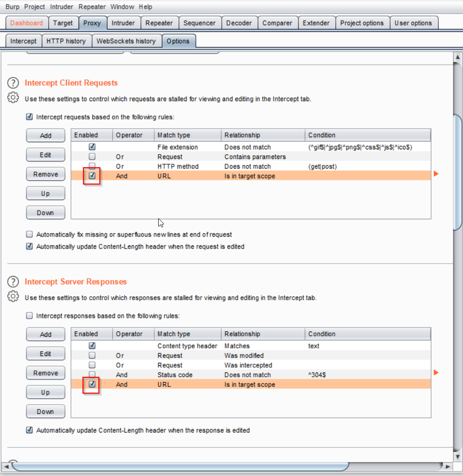The image size is (463, 476).
Task: Click the orange arrow beside the server response rules table
Action: [x=436, y=372]
